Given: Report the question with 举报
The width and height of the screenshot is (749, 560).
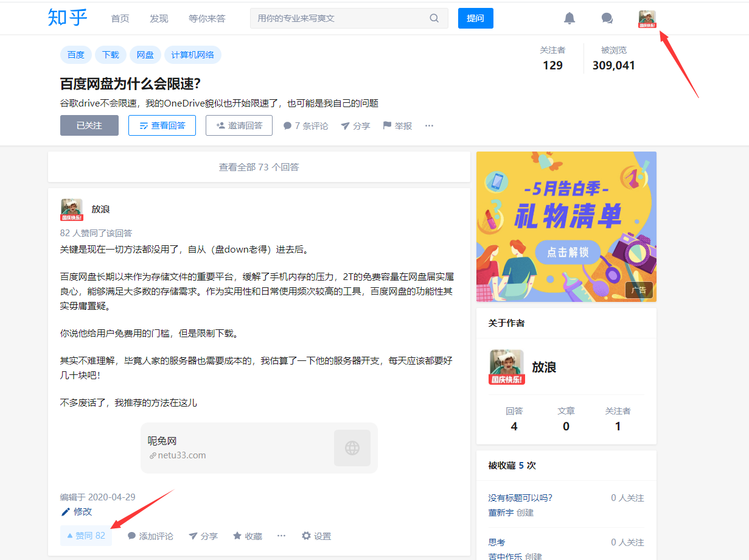Looking at the screenshot, I should click(x=397, y=126).
